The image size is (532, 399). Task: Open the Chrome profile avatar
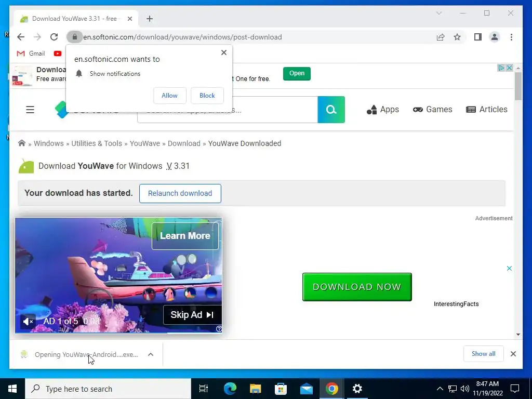point(495,37)
